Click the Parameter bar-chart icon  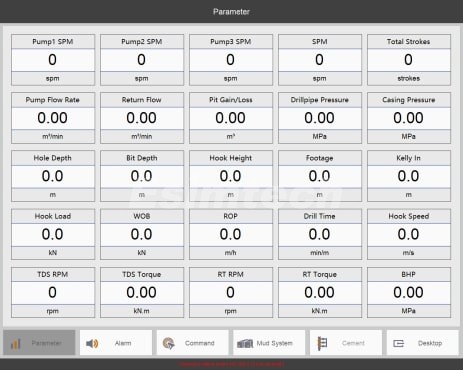pos(16,343)
